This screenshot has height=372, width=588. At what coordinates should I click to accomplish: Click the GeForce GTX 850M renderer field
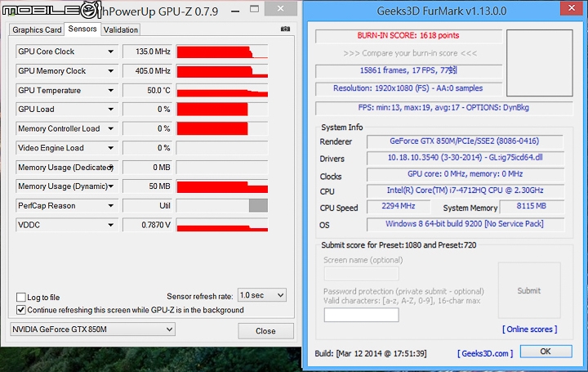[x=464, y=141]
